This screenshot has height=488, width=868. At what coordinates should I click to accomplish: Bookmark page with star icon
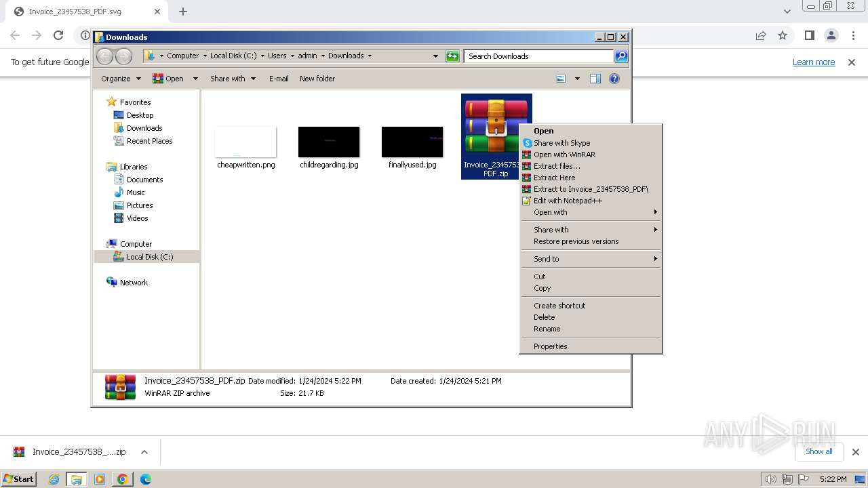click(x=783, y=35)
